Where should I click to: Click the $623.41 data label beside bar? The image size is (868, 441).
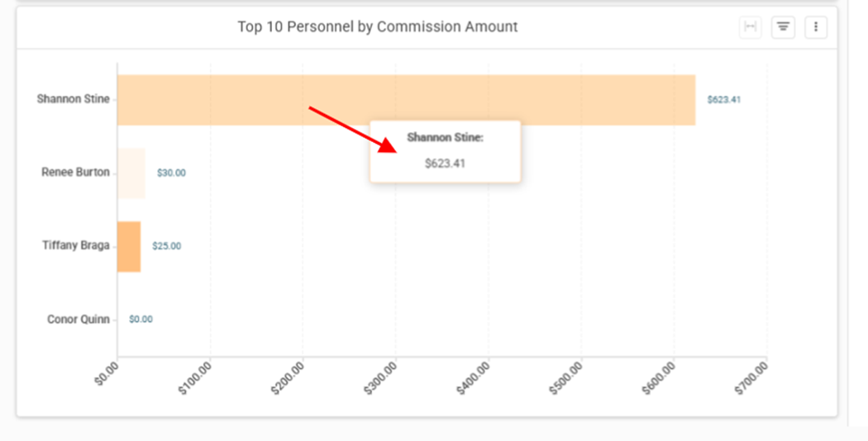[x=723, y=100]
